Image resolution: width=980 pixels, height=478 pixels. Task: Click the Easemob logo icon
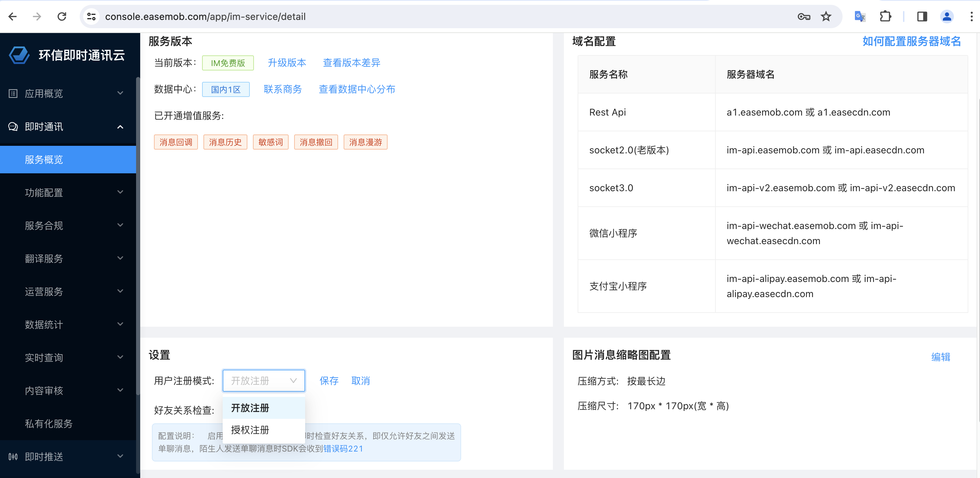click(19, 55)
